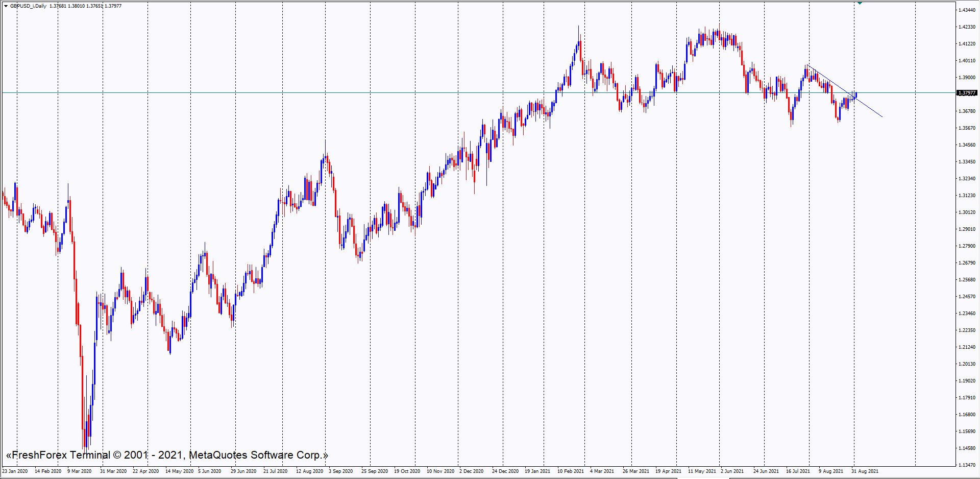Viewport: 980px width, 479px height.
Task: Click the 1.39000 price axis label
Action: [967, 78]
